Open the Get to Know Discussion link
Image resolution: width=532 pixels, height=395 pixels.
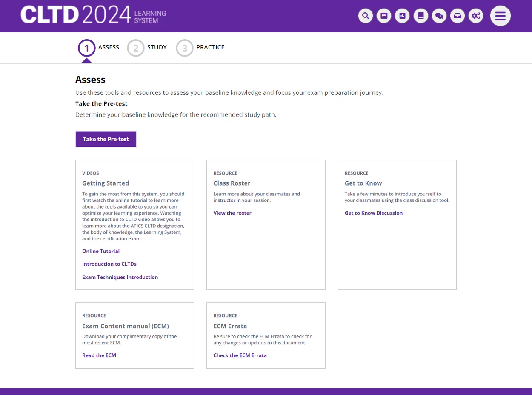tap(373, 213)
